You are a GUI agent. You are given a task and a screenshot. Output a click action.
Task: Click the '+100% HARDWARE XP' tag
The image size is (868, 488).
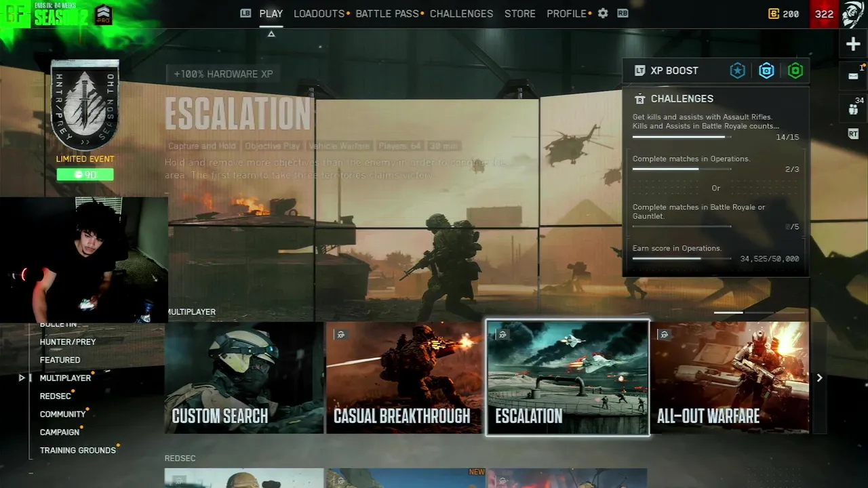223,75
